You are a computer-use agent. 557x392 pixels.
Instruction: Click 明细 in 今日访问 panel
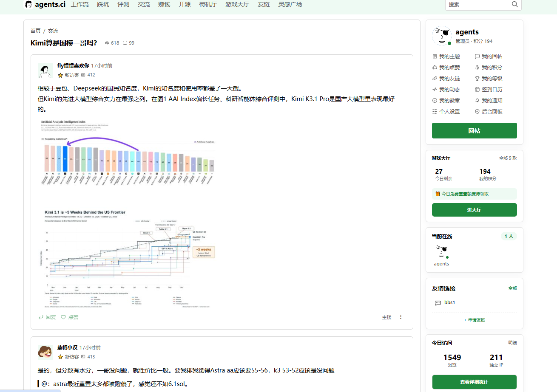tap(512, 343)
